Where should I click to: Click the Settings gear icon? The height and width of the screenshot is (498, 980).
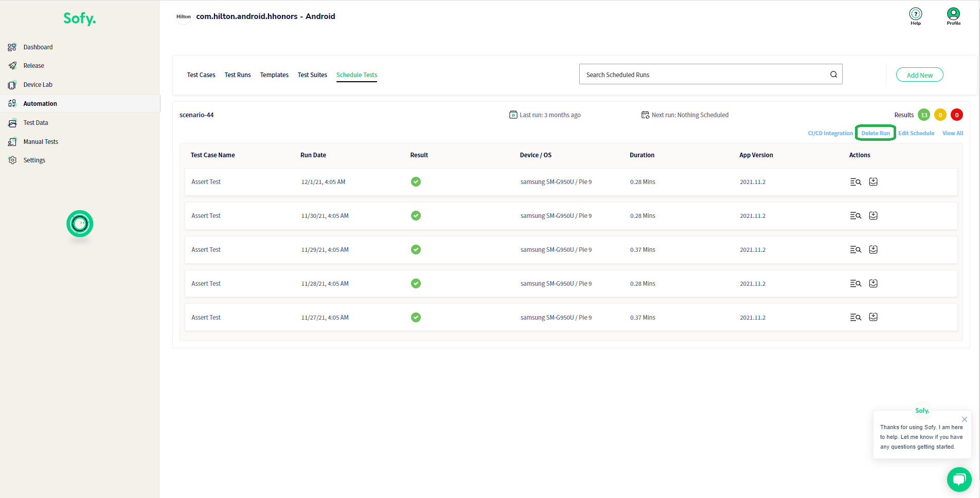tap(12, 160)
